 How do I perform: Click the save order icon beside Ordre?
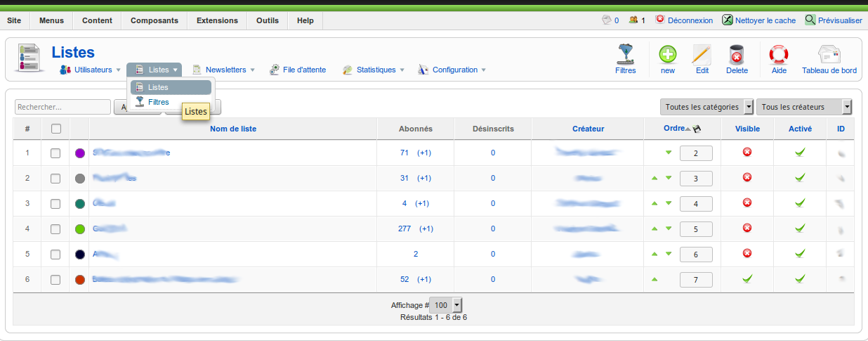697,129
